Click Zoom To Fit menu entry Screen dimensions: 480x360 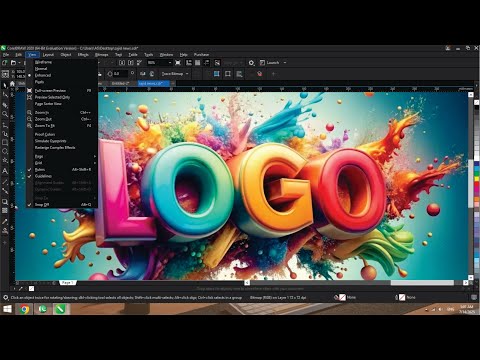(x=61, y=126)
